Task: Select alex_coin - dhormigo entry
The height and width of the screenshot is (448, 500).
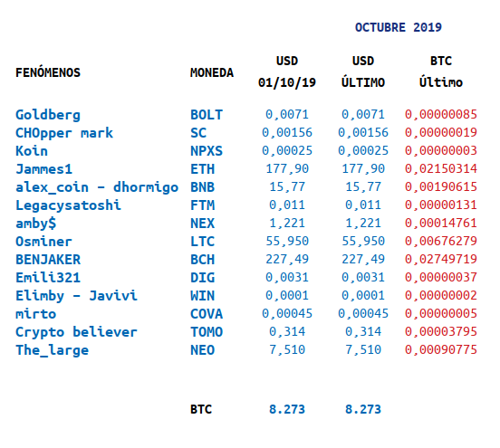Action: point(97,187)
